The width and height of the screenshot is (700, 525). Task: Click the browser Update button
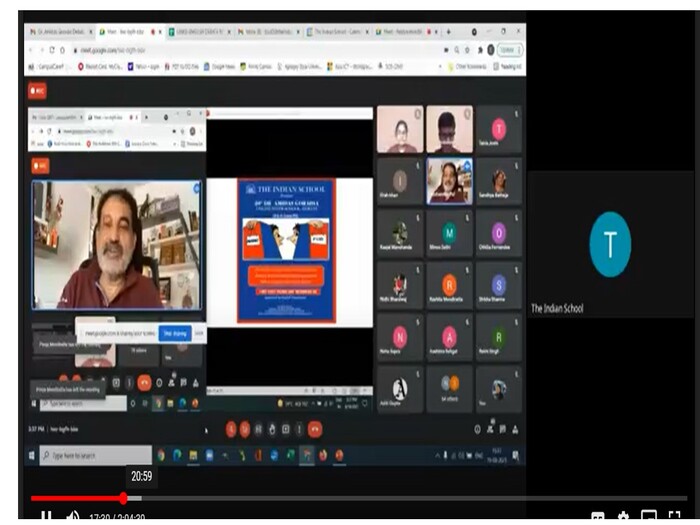[x=510, y=50]
